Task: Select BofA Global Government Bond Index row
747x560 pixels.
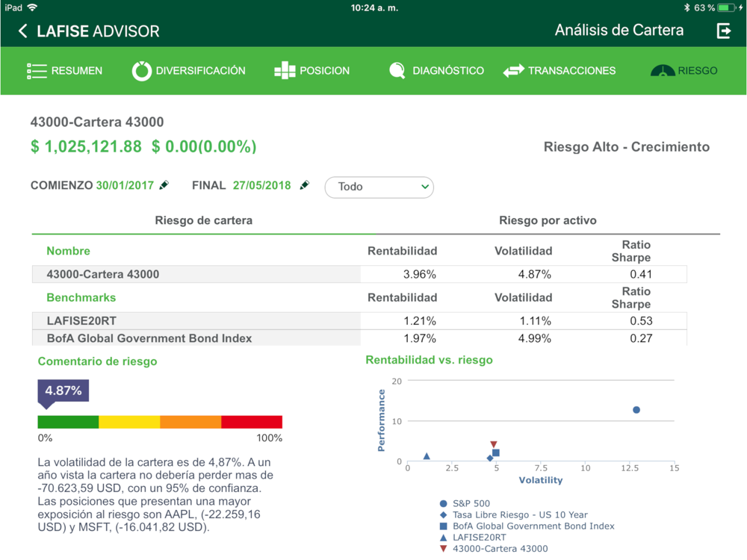Action: point(359,338)
